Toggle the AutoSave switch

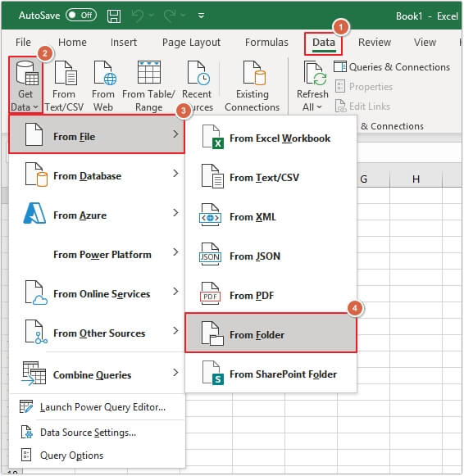(x=81, y=15)
